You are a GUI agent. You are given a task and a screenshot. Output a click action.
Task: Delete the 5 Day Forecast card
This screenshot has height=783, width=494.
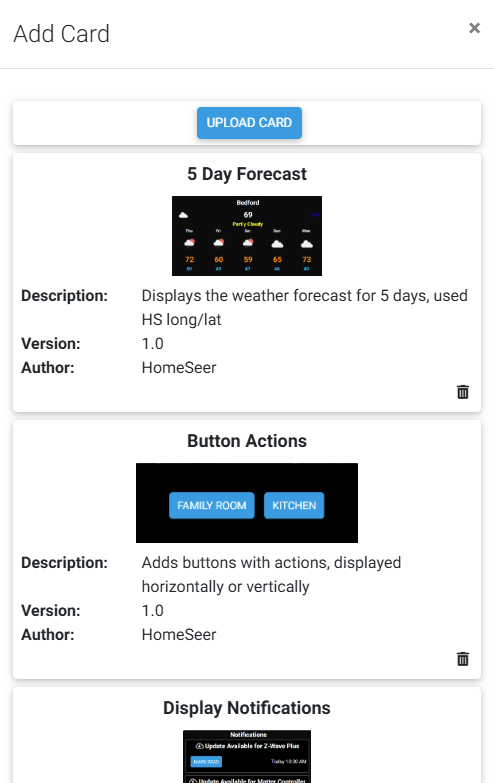[463, 392]
